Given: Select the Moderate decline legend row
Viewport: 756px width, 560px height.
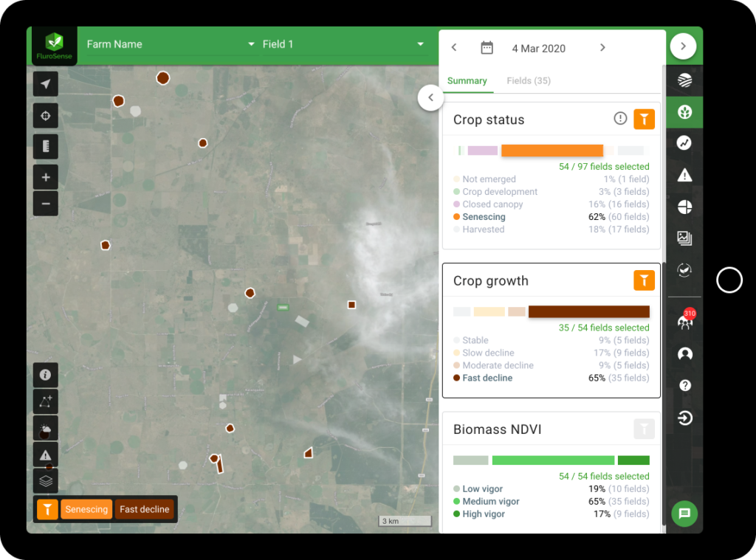Looking at the screenshot, I should click(x=551, y=365).
